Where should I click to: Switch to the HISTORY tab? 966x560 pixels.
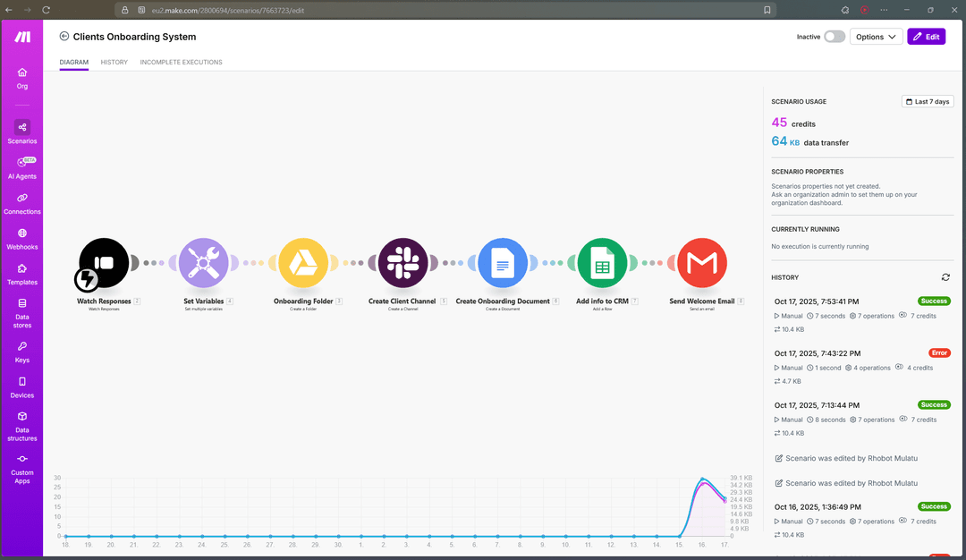[114, 63]
